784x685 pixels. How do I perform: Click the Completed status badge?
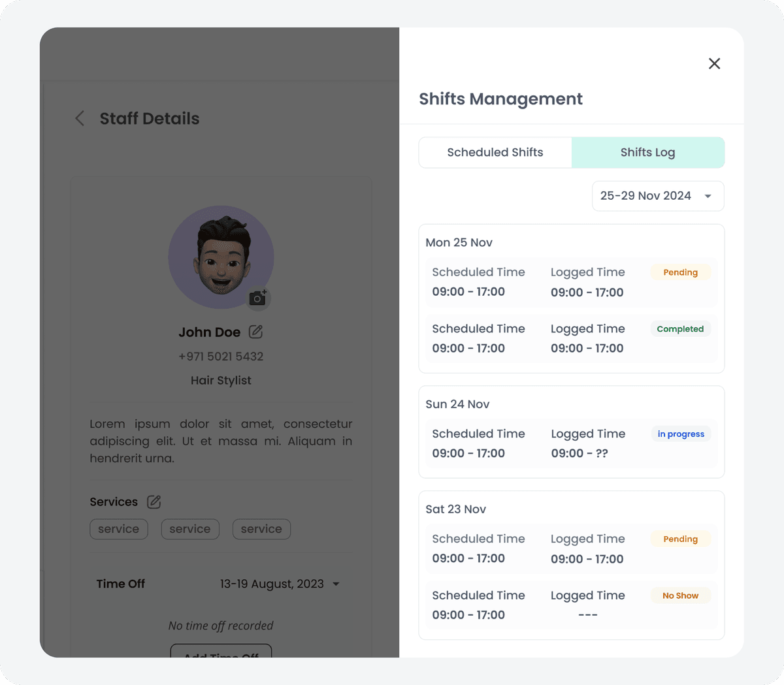680,329
